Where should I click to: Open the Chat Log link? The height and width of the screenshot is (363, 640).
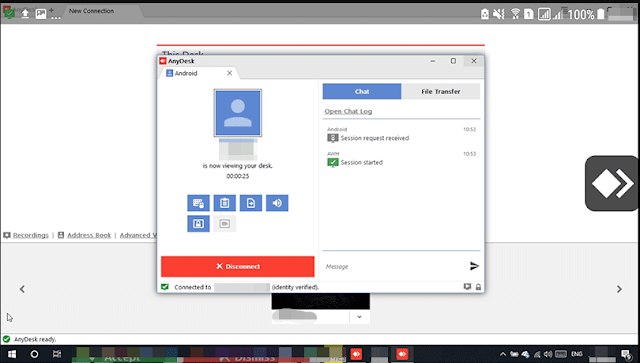348,111
